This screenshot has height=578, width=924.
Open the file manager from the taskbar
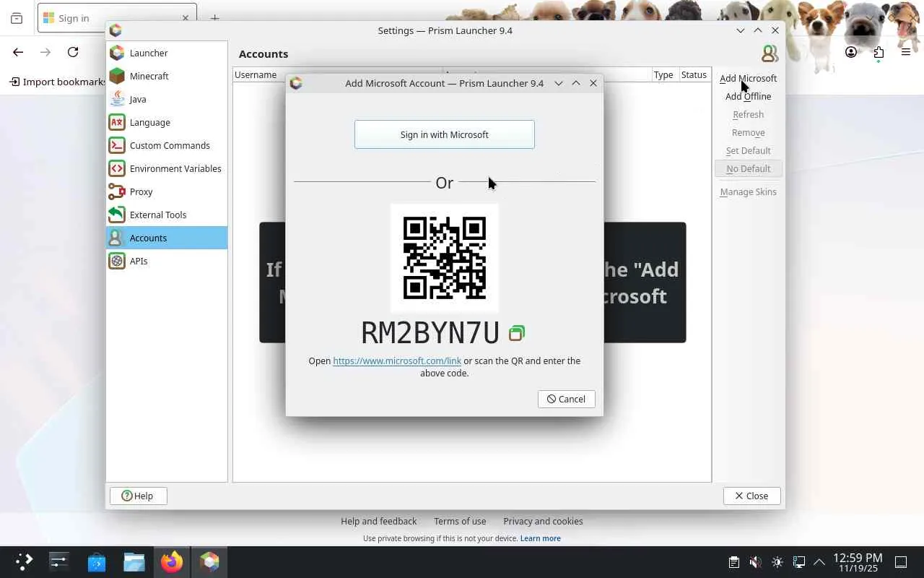(134, 562)
